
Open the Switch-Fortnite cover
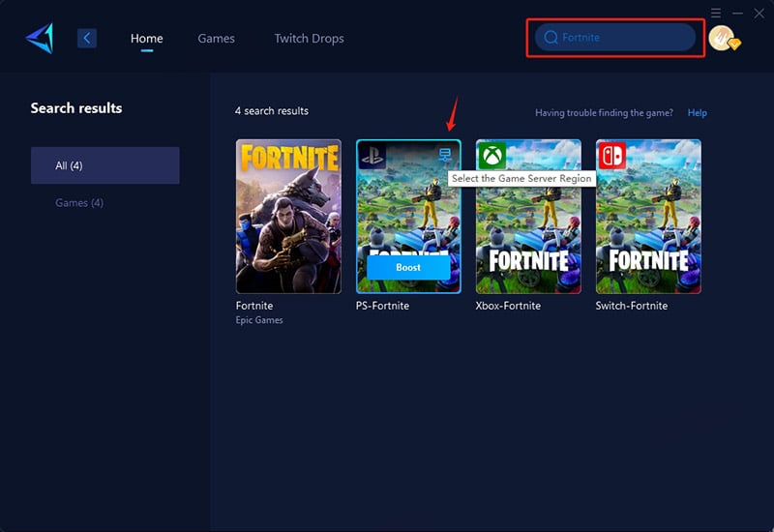pyautogui.click(x=648, y=216)
